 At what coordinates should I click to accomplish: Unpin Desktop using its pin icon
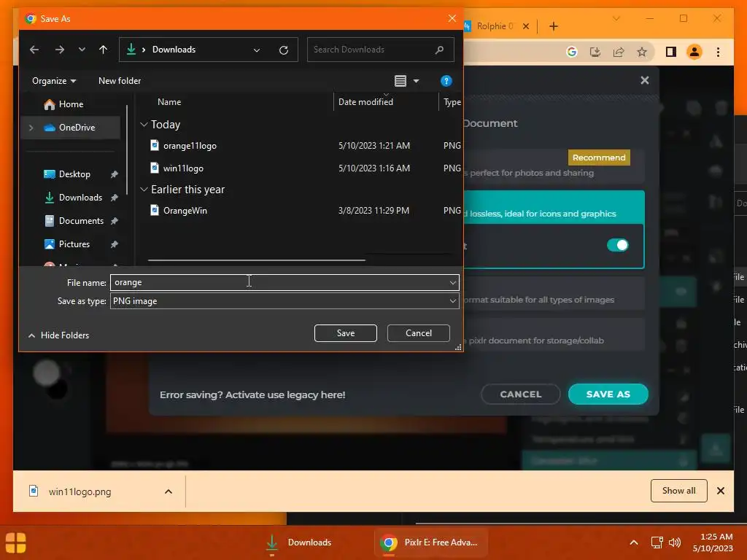click(115, 174)
